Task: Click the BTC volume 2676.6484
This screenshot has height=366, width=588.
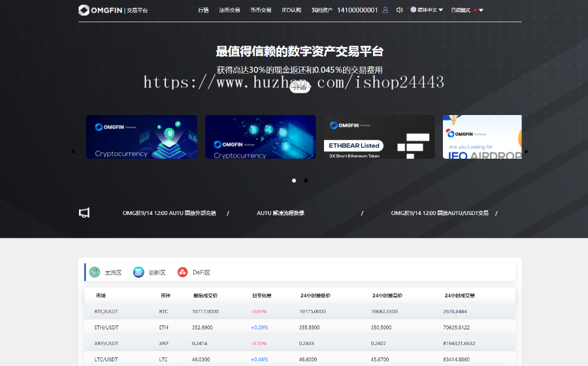Action: (455, 312)
